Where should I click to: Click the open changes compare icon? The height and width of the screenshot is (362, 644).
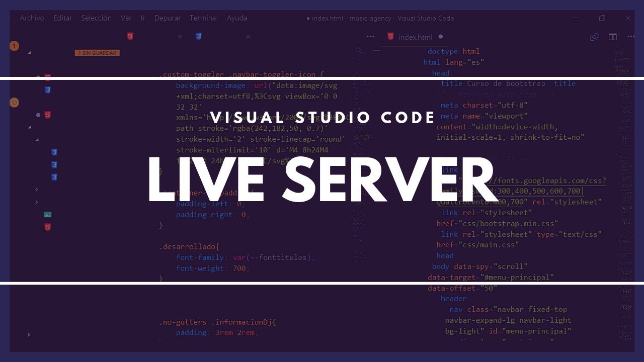coord(595,37)
